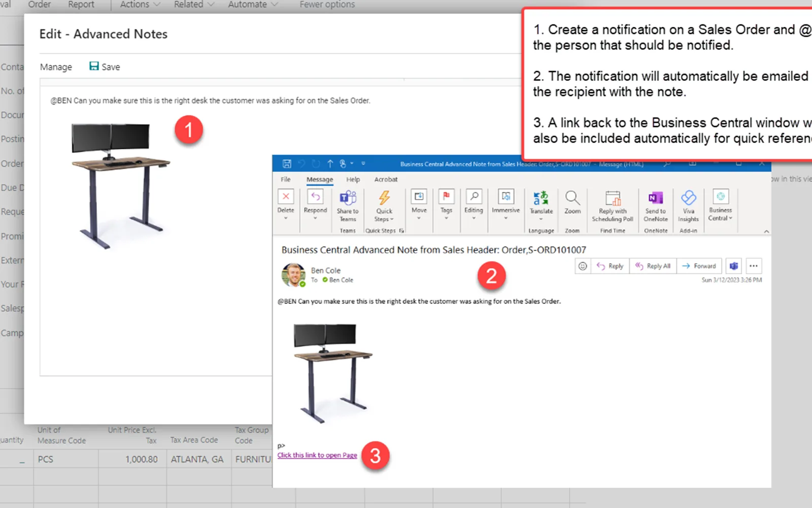Click Fewer options in Business Central
The width and height of the screenshot is (812, 508).
pyautogui.click(x=327, y=5)
